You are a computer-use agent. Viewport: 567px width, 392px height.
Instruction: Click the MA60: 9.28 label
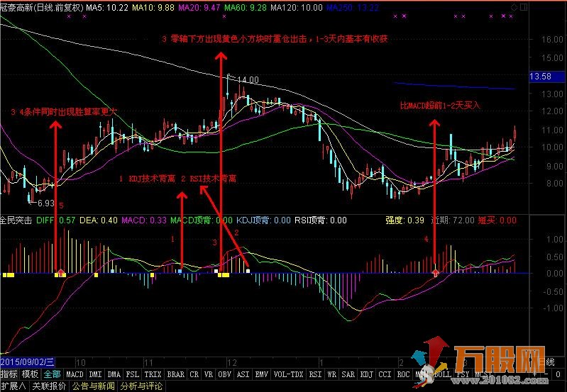(246, 7)
